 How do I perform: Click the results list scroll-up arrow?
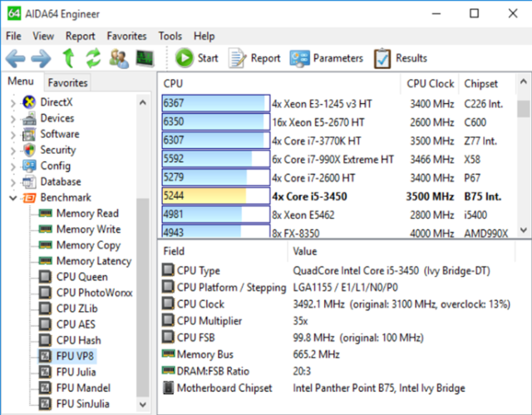click(x=523, y=82)
